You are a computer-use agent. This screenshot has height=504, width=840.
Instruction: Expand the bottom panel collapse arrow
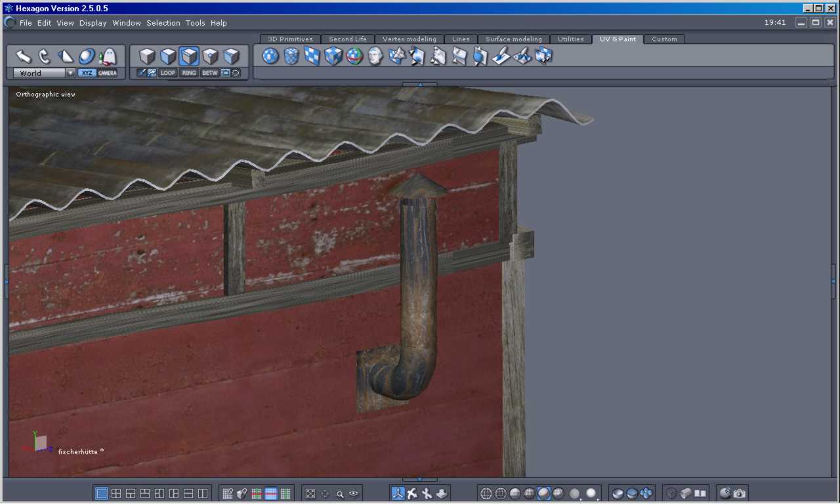pyautogui.click(x=420, y=480)
